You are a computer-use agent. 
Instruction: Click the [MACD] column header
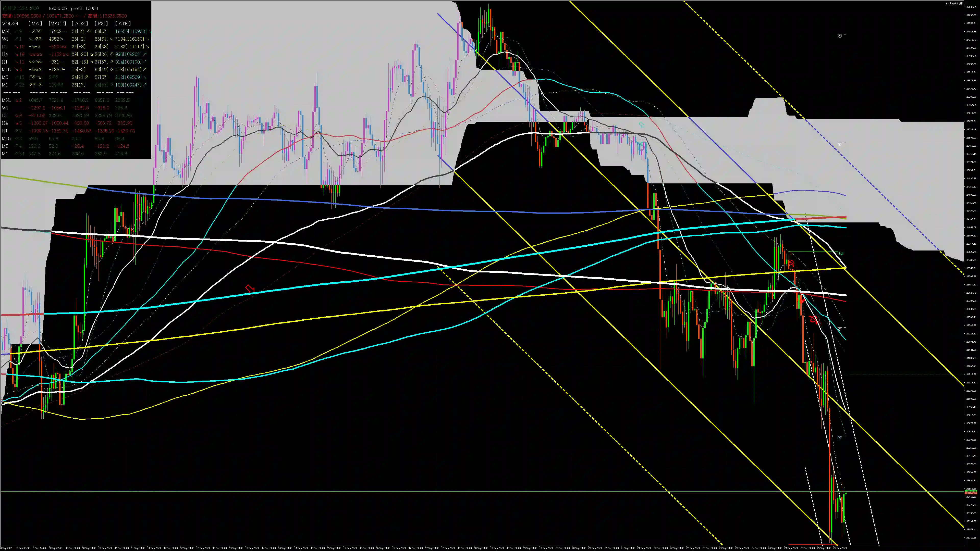(x=57, y=23)
